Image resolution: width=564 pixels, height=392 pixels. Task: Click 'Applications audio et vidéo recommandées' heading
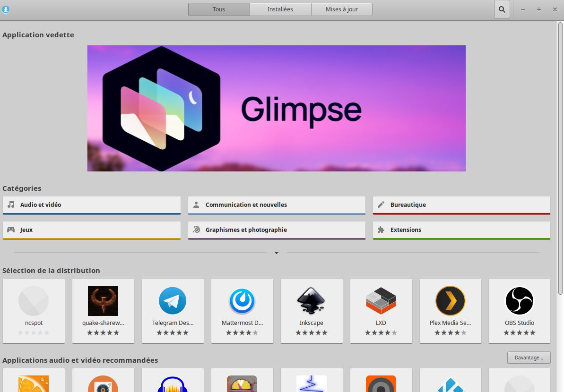point(80,360)
